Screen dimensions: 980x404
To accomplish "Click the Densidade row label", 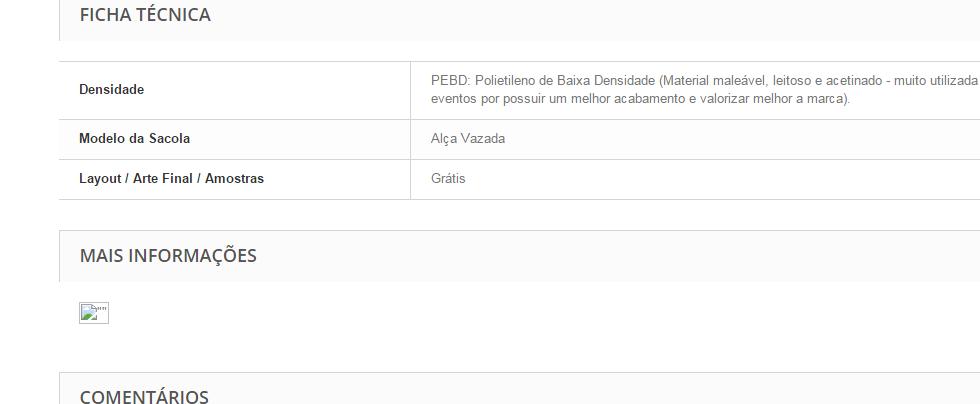I will point(111,89).
